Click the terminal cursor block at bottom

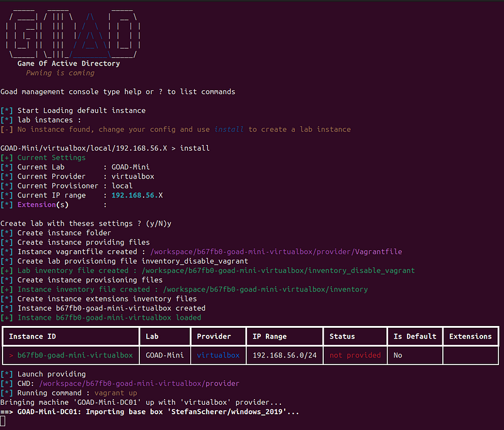pyautogui.click(x=3, y=421)
